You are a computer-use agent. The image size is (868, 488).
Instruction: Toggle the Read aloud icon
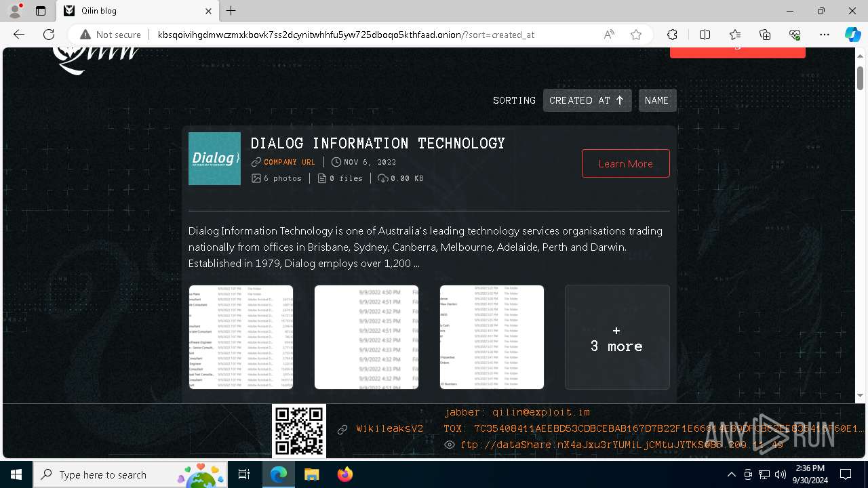coord(609,35)
